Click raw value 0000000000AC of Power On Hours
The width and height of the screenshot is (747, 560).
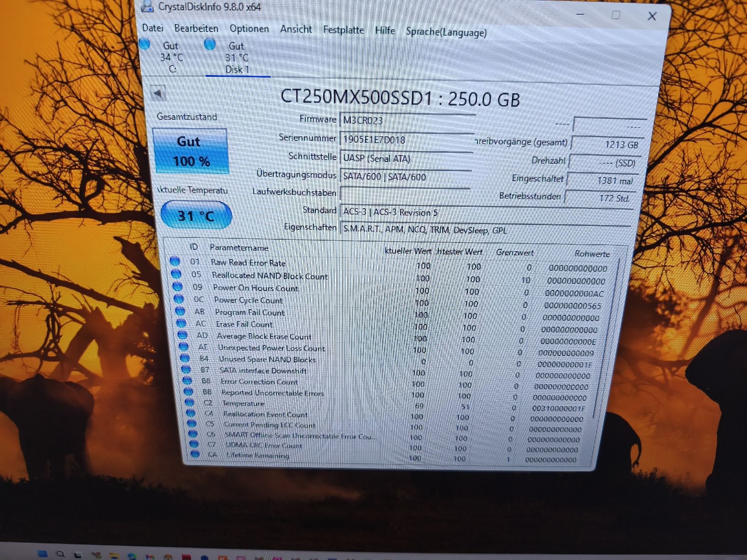(574, 293)
